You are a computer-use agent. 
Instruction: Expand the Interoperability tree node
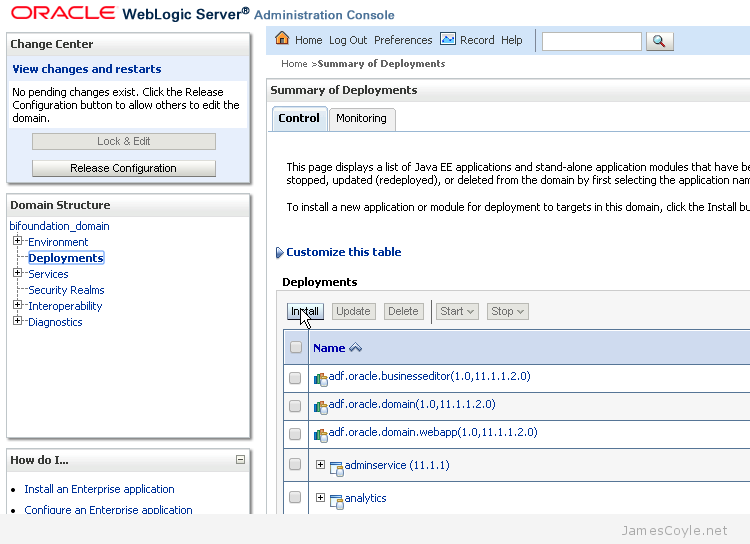(17, 305)
